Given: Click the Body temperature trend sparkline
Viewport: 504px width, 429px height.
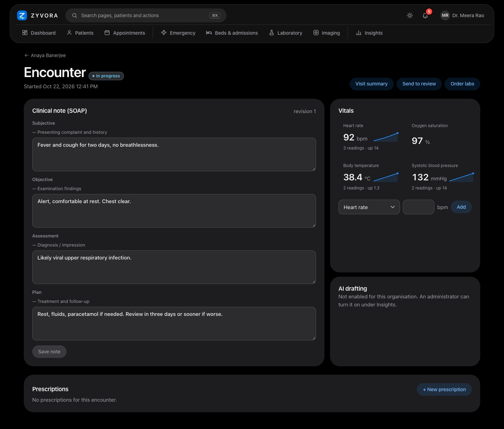Looking at the screenshot, I should (x=386, y=177).
